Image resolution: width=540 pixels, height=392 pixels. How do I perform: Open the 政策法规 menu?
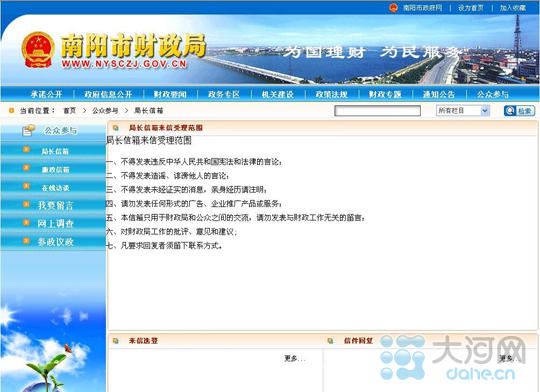[332, 94]
